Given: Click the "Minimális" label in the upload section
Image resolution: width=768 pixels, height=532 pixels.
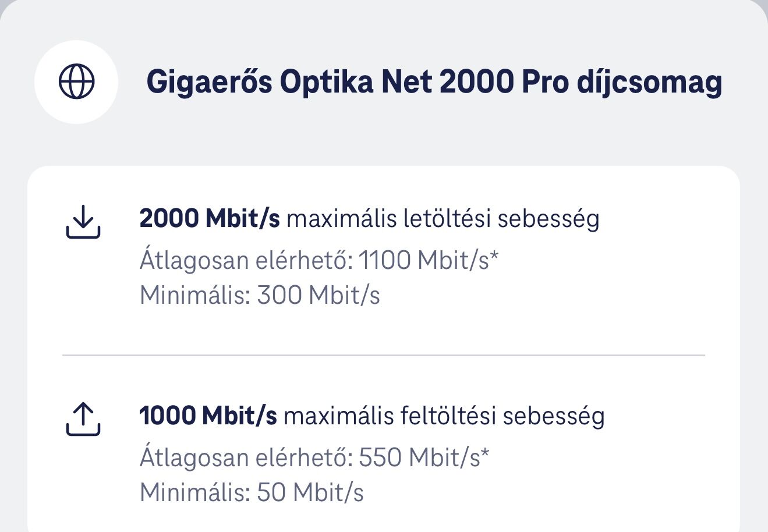Looking at the screenshot, I should tap(195, 492).
